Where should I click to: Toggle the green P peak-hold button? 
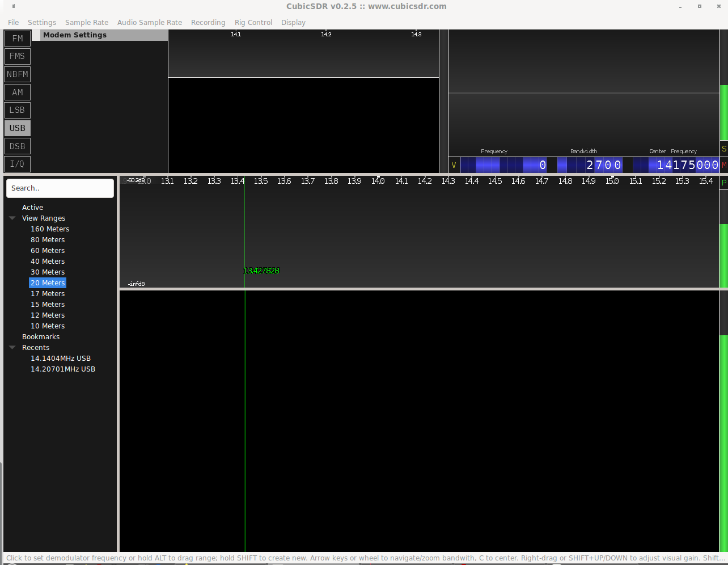723,183
